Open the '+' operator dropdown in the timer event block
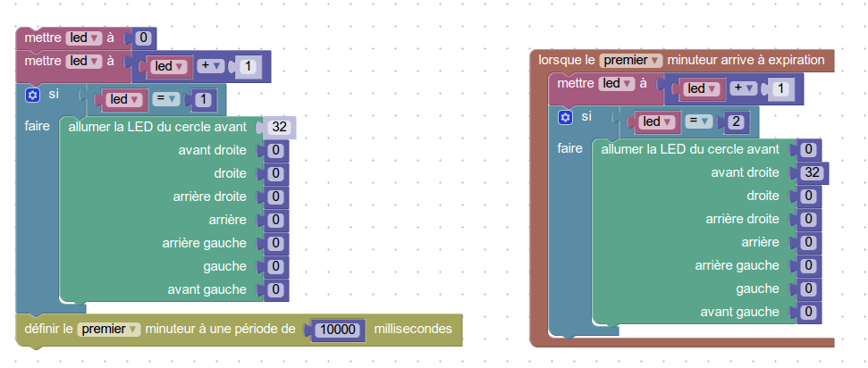Image resolution: width=868 pixels, height=368 pixels. pyautogui.click(x=744, y=88)
